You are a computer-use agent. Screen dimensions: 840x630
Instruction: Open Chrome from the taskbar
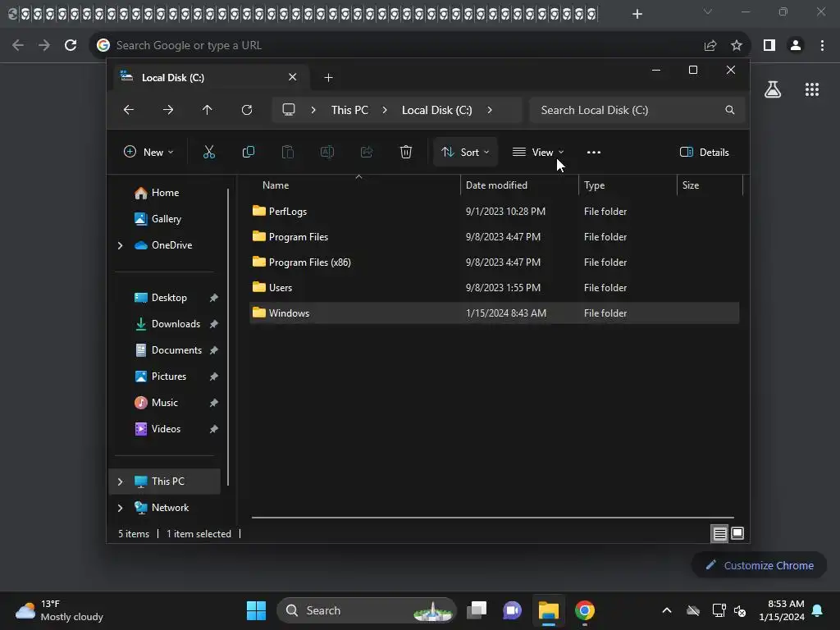pyautogui.click(x=584, y=610)
